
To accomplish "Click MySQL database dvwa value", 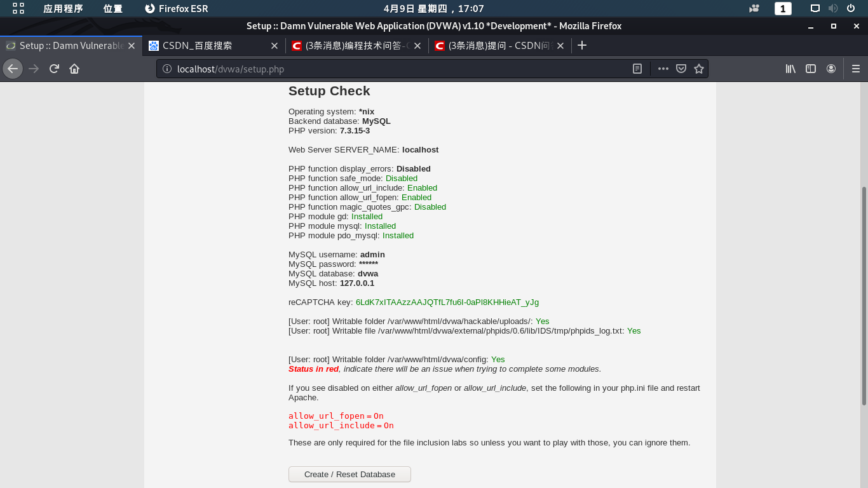I will [x=368, y=274].
